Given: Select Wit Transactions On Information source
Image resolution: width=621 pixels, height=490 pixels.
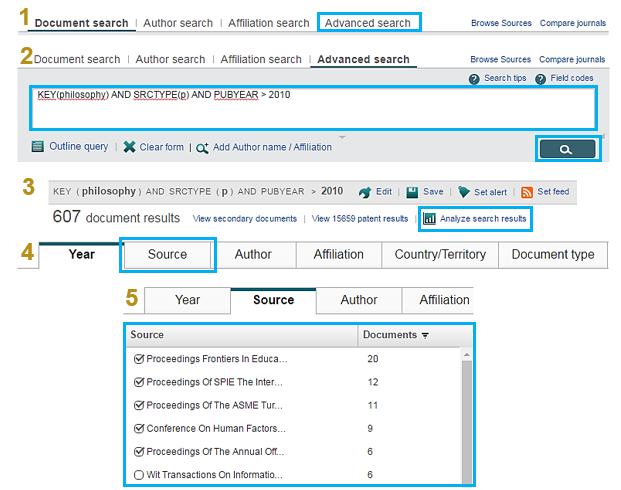Looking at the screenshot, I should coord(139,474).
